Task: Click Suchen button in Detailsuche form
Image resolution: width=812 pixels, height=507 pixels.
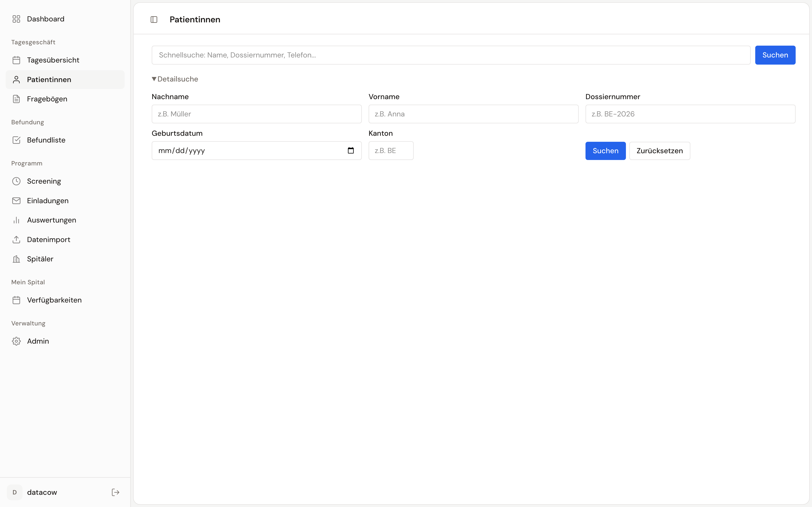Action: 605,151
